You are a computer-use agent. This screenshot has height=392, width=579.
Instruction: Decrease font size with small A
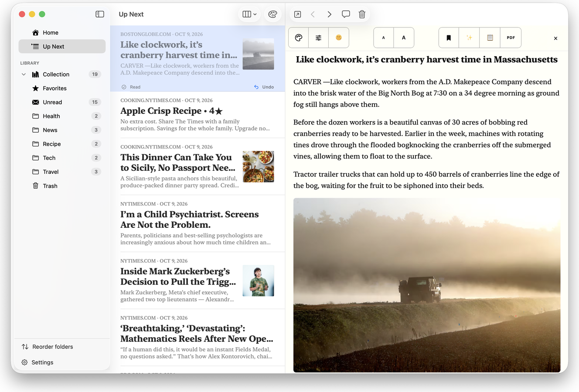(x=384, y=38)
